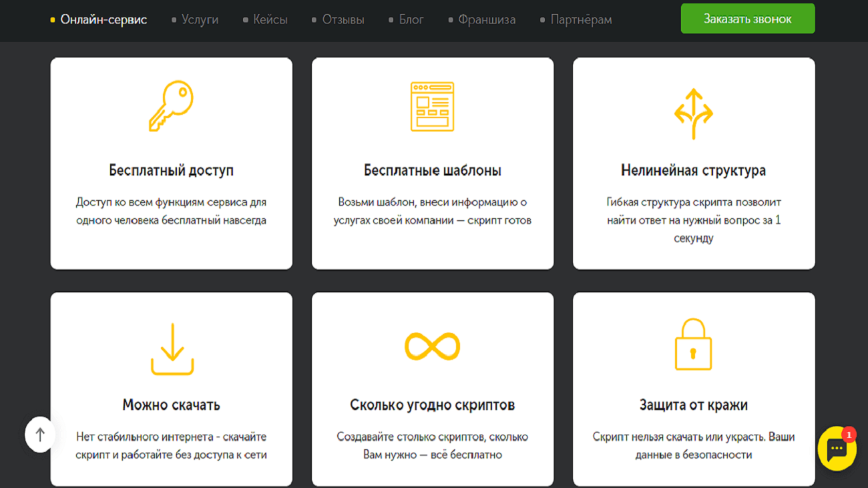Click the Бесплатные шаблоны card title

pos(432,170)
